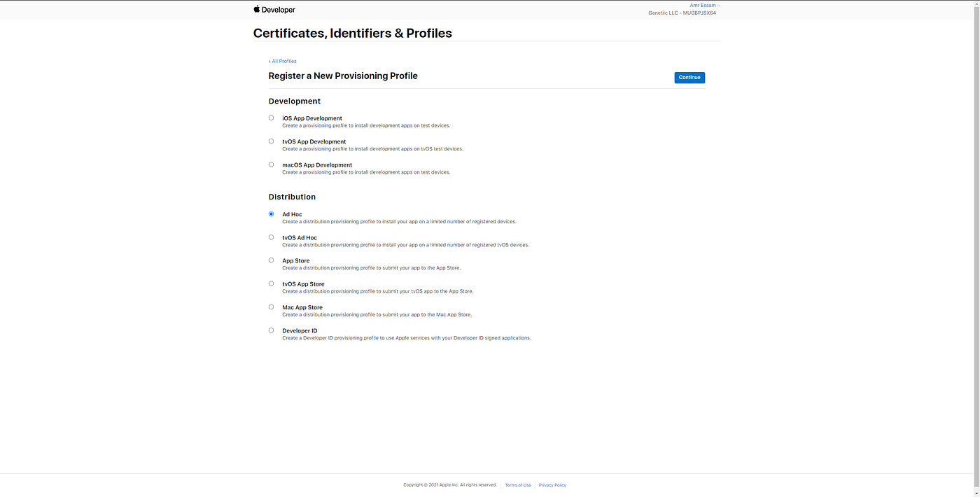Select the iOS App Development option
This screenshot has height=497, width=980.
271,118
